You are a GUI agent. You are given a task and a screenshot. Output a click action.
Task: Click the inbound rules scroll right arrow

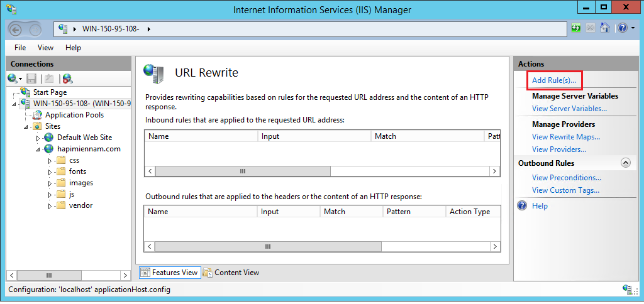click(x=494, y=171)
